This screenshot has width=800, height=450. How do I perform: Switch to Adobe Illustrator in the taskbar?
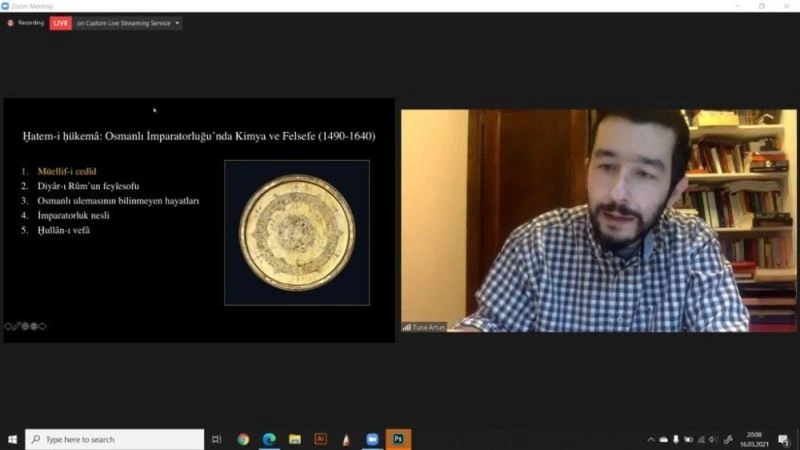coord(321,439)
